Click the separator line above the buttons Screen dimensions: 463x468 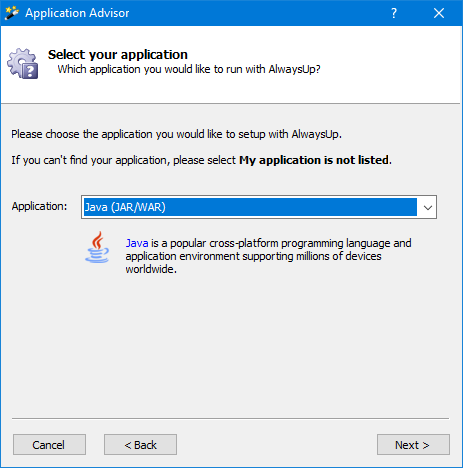[x=230, y=418]
